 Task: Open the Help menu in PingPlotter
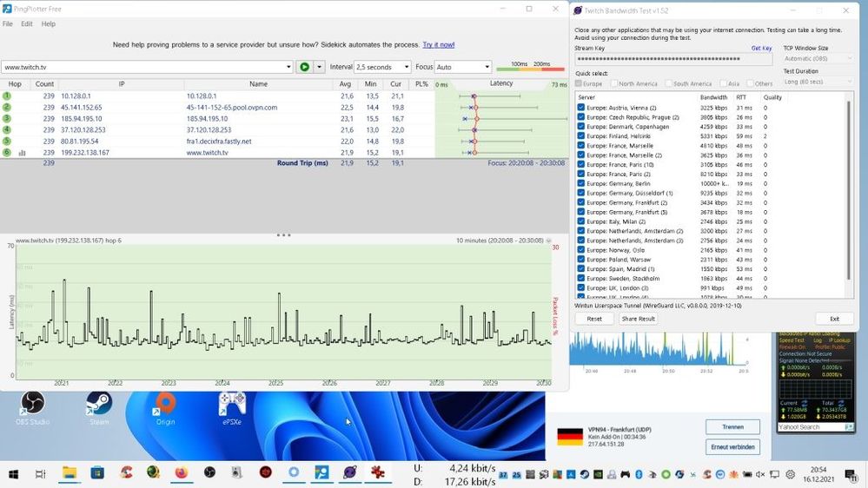pyautogui.click(x=49, y=23)
